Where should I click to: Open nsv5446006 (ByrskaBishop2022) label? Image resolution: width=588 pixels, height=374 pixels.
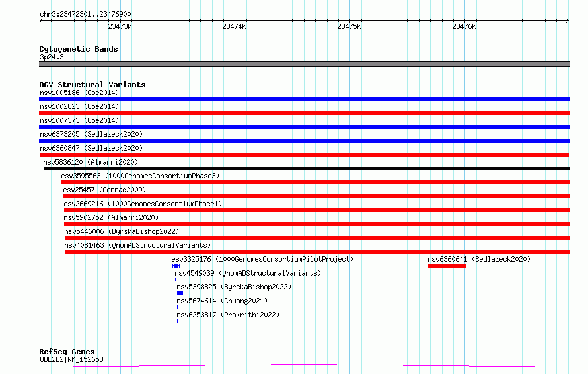122,231
